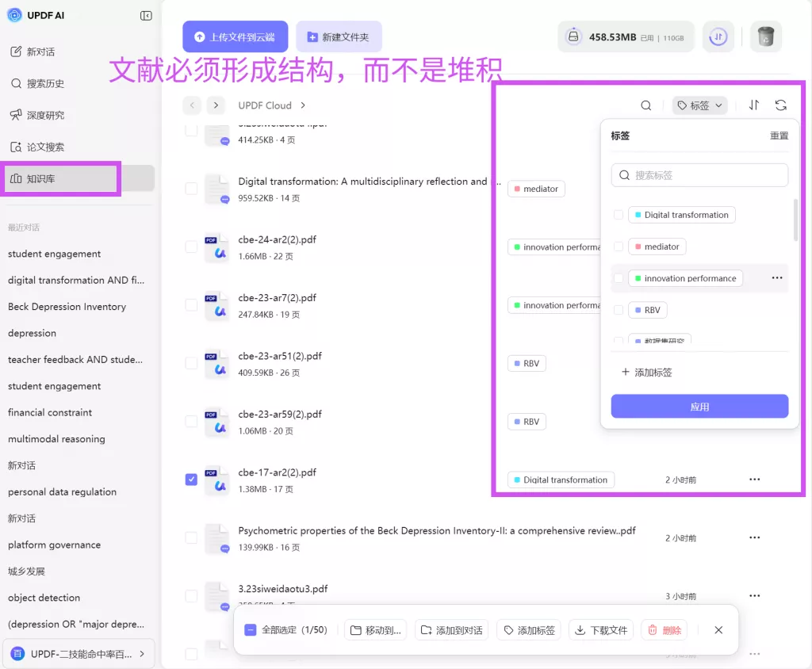Click 下载文件 to download selected file
812x669 pixels.
pyautogui.click(x=600, y=629)
